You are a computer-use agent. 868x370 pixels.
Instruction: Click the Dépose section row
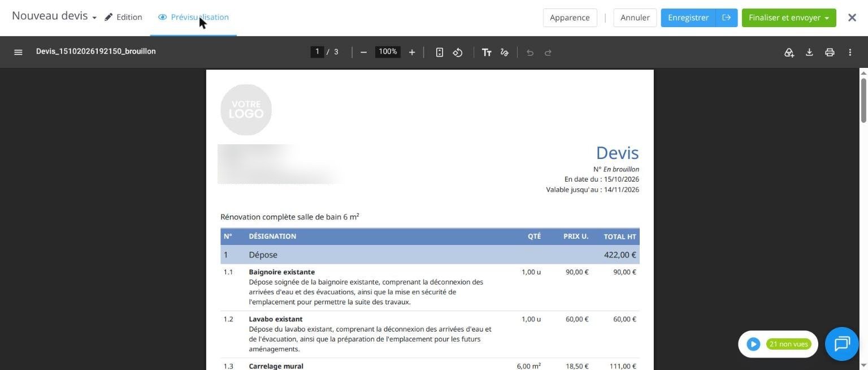click(x=430, y=255)
